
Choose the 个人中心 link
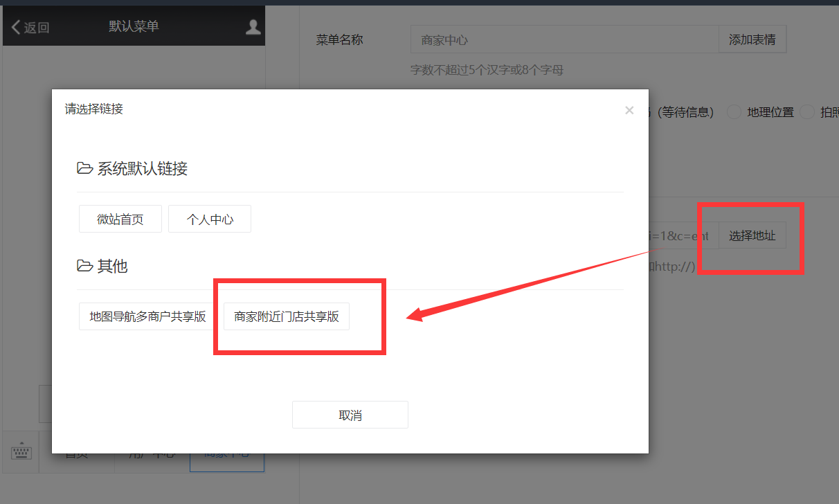(210, 219)
